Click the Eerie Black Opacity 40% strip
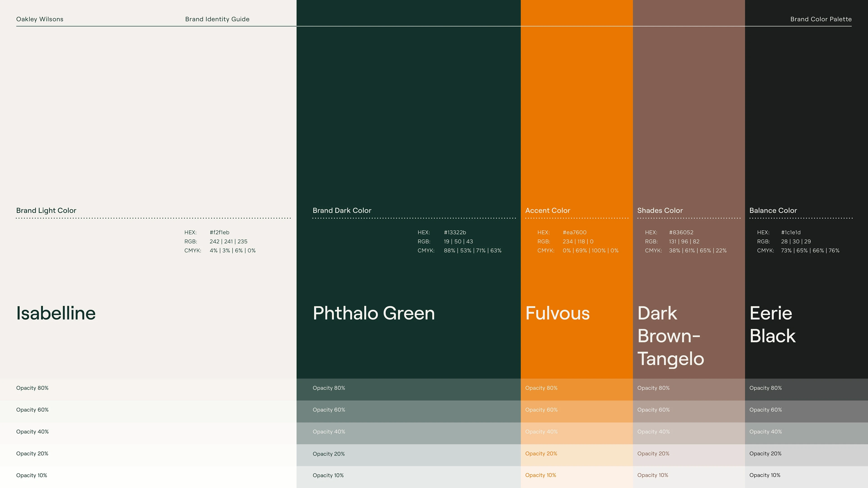The height and width of the screenshot is (488, 868). pos(806,433)
